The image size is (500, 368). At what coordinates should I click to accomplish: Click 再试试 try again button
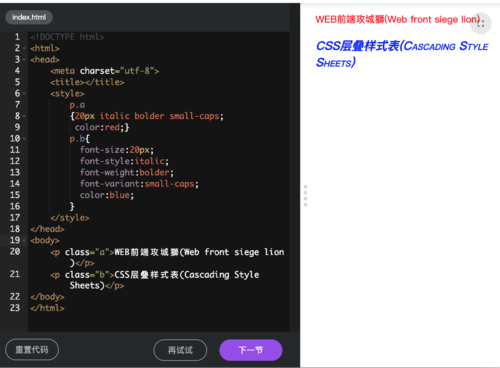180,350
